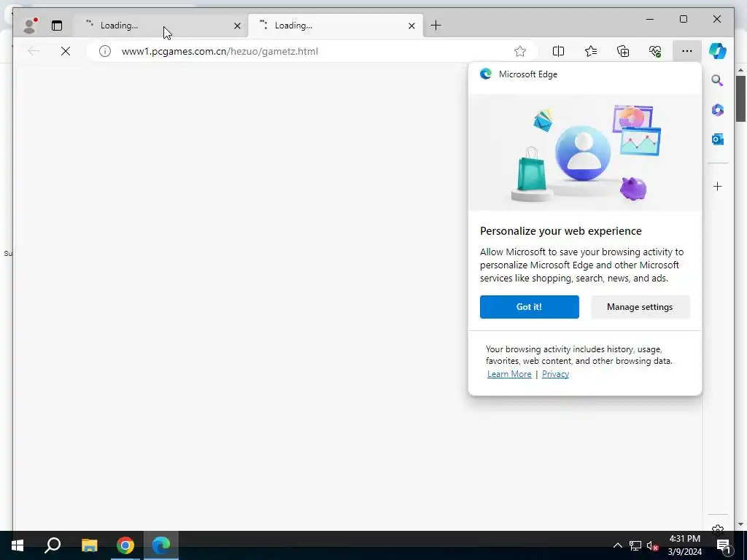This screenshot has width=747, height=560.
Task: Open Collections panel
Action: (623, 51)
